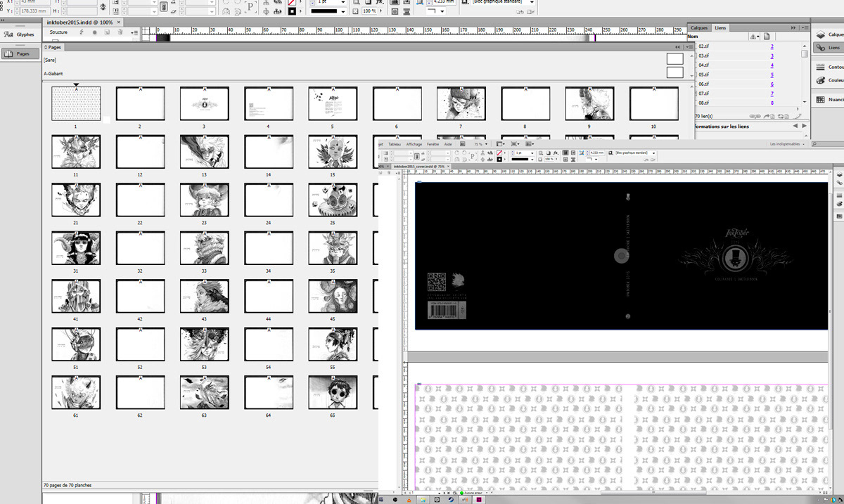Open the Pages panel button in the left dock
The width and height of the screenshot is (844, 504).
20,53
